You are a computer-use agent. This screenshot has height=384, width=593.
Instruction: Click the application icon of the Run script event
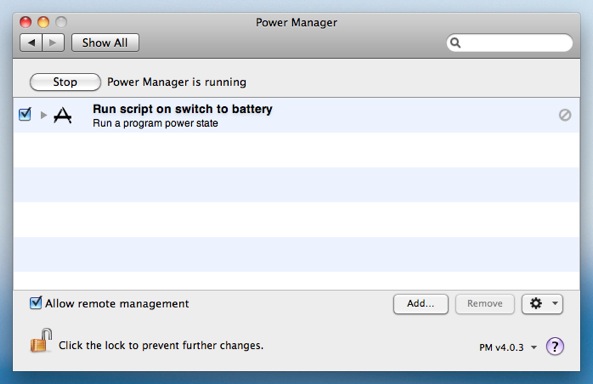[x=63, y=115]
